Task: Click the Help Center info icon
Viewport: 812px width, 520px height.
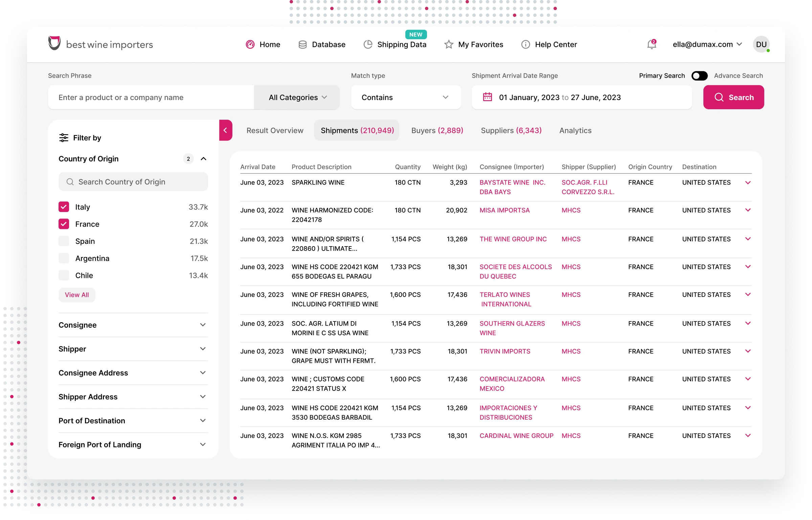Action: 525,45
